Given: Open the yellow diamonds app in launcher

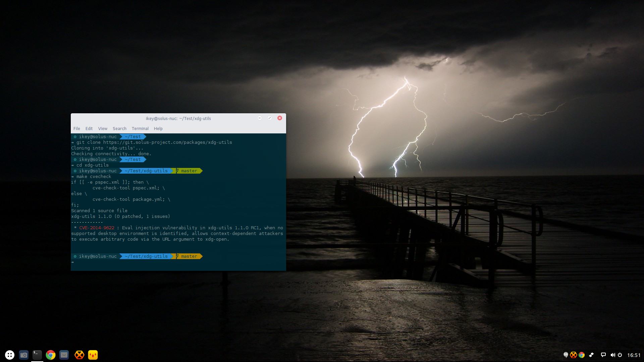Looking at the screenshot, I should pyautogui.click(x=93, y=355).
